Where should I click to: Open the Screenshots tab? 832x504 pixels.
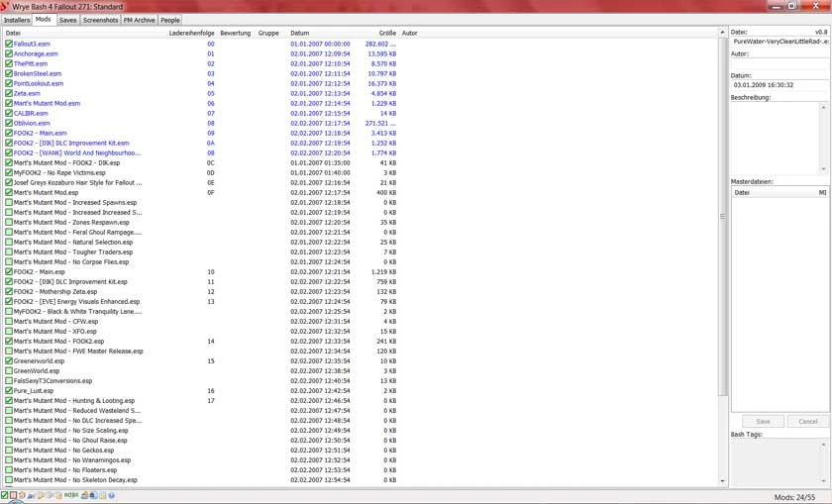pos(100,20)
